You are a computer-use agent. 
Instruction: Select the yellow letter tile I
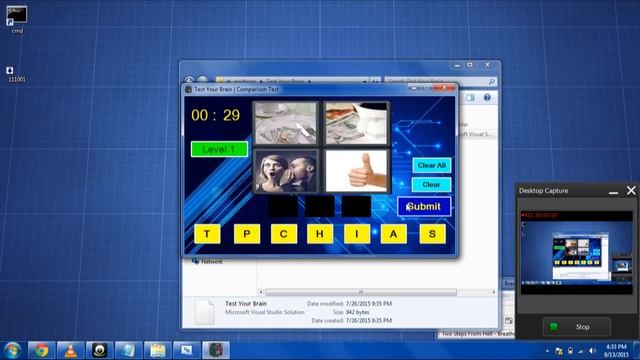[357, 234]
